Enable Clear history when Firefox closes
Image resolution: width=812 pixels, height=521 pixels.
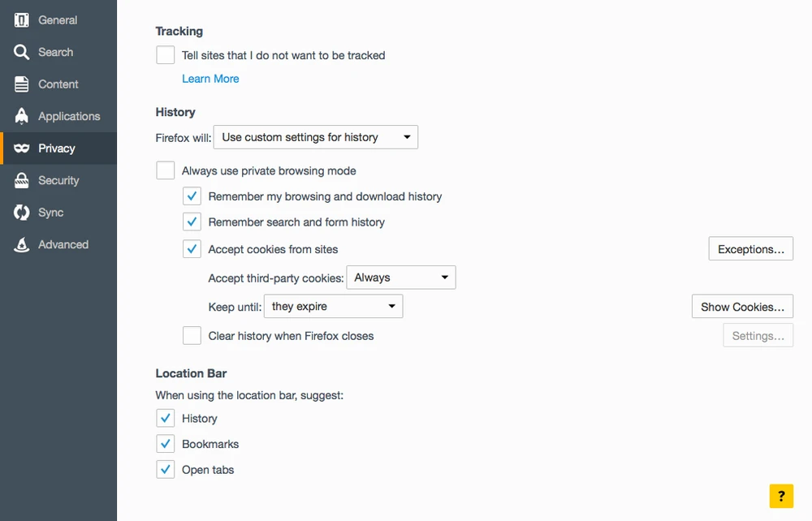click(192, 335)
